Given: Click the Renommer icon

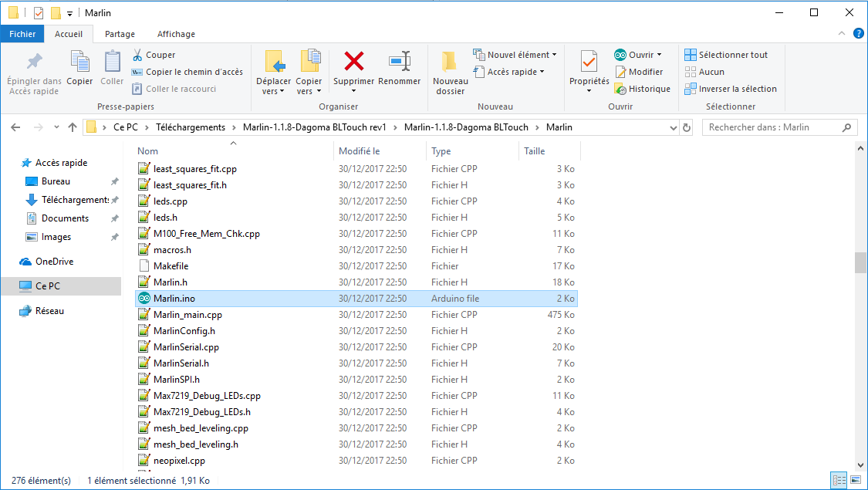Looking at the screenshot, I should [x=400, y=61].
